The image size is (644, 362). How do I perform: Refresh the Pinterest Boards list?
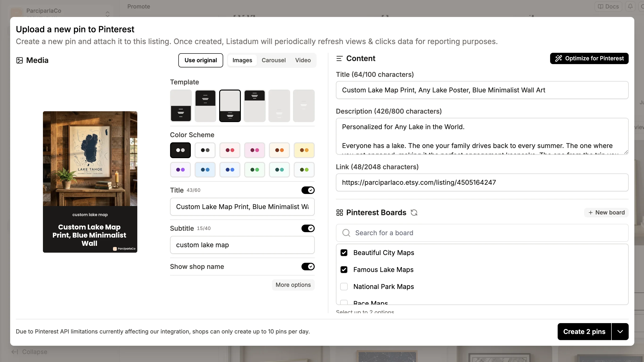(414, 213)
